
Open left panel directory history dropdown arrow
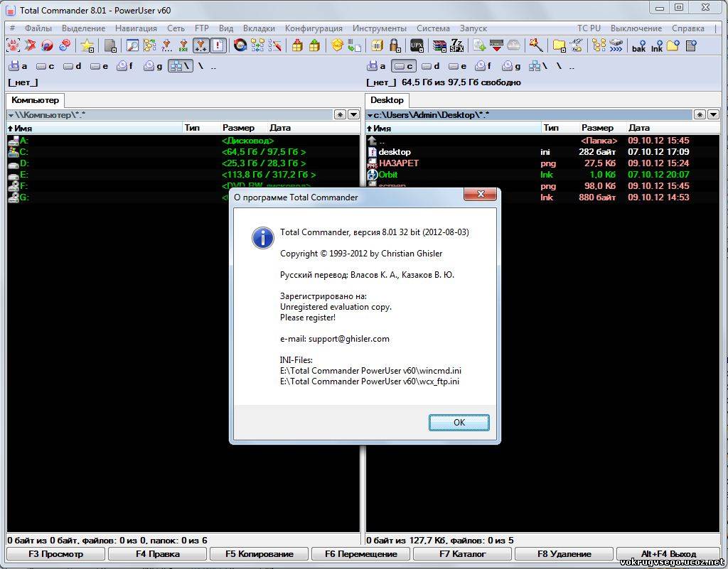pos(353,114)
